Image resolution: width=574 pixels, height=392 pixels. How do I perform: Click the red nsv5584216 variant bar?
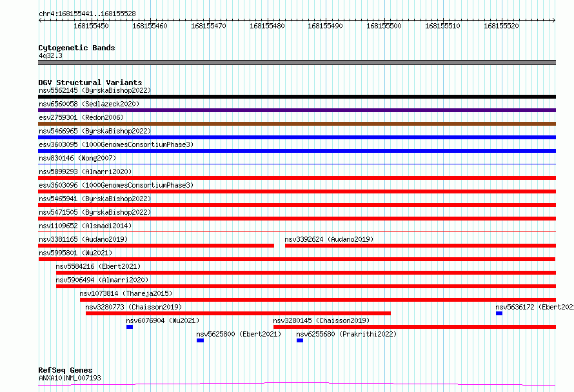tap(306, 273)
